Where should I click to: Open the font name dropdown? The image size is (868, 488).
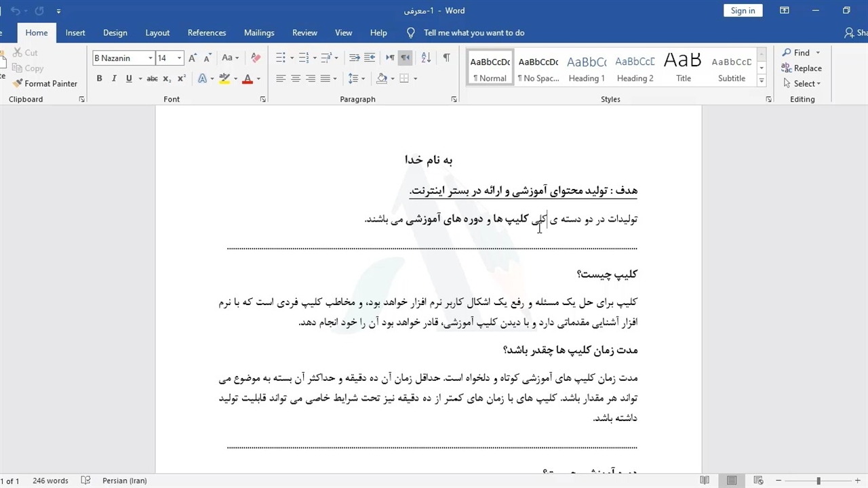(x=151, y=58)
